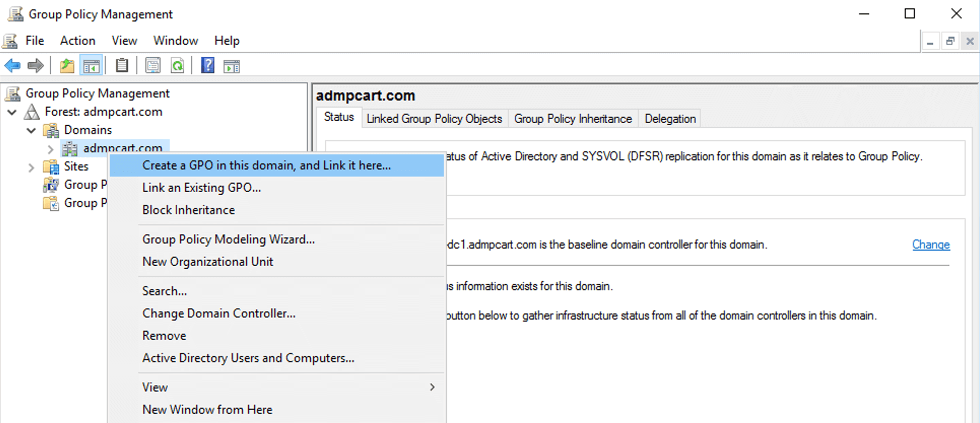Choose New Organizational Unit
The height and width of the screenshot is (423, 980).
[277, 262]
